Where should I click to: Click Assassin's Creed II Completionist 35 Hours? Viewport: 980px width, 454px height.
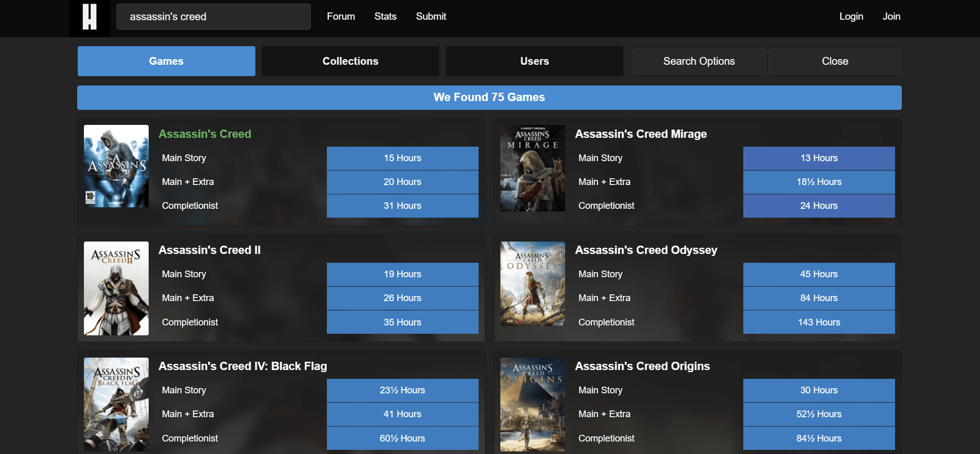402,322
